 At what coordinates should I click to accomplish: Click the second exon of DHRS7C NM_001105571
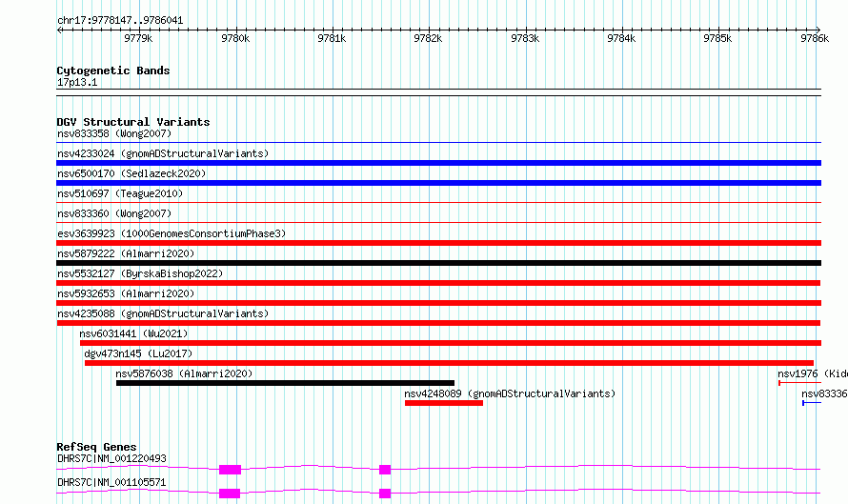[385, 494]
